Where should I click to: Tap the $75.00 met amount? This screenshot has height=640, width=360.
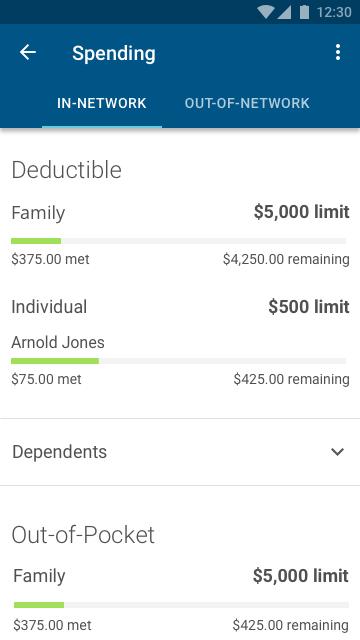coord(46,379)
